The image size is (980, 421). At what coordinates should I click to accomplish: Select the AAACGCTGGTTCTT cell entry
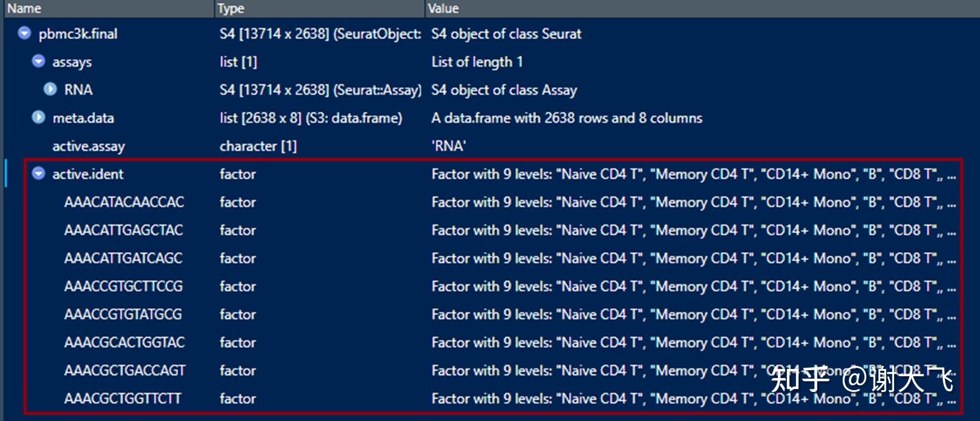pos(123,399)
